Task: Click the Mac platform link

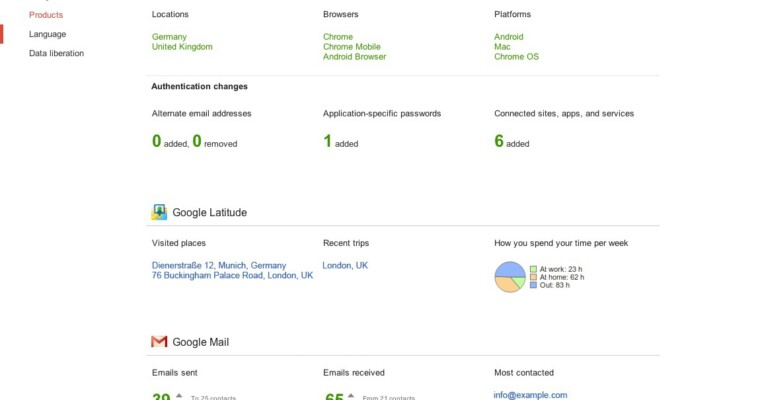Action: [x=502, y=47]
